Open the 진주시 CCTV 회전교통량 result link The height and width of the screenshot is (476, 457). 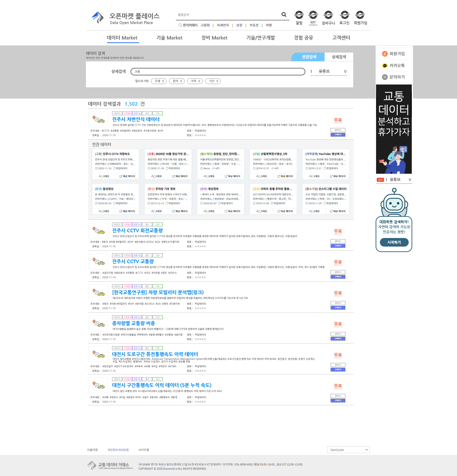[x=137, y=230]
